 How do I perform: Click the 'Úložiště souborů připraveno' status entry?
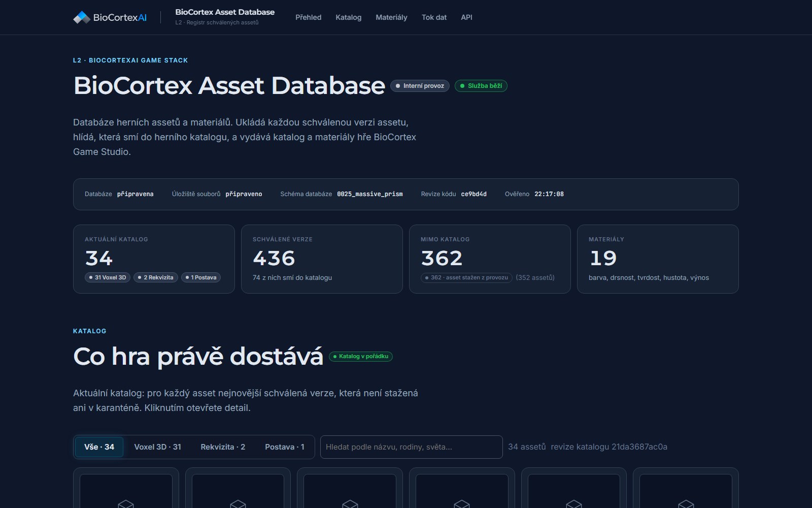point(217,194)
